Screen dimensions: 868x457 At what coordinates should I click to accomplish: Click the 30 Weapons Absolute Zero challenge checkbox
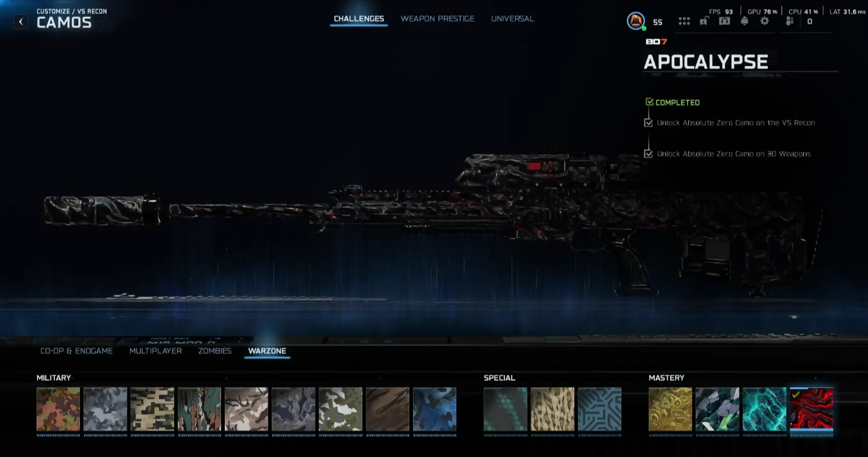point(649,154)
